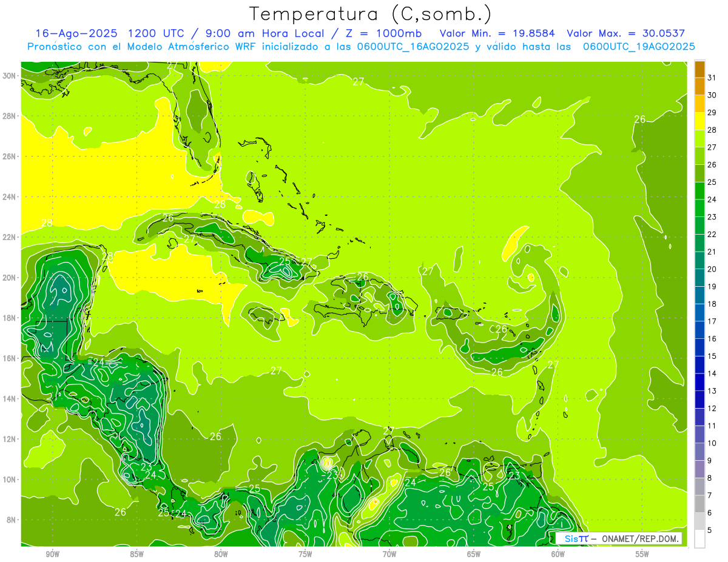Screen dimensions: 728x562
Task: Click "Valor Max. = 30.0537" in header
Action: pyautogui.click(x=625, y=33)
